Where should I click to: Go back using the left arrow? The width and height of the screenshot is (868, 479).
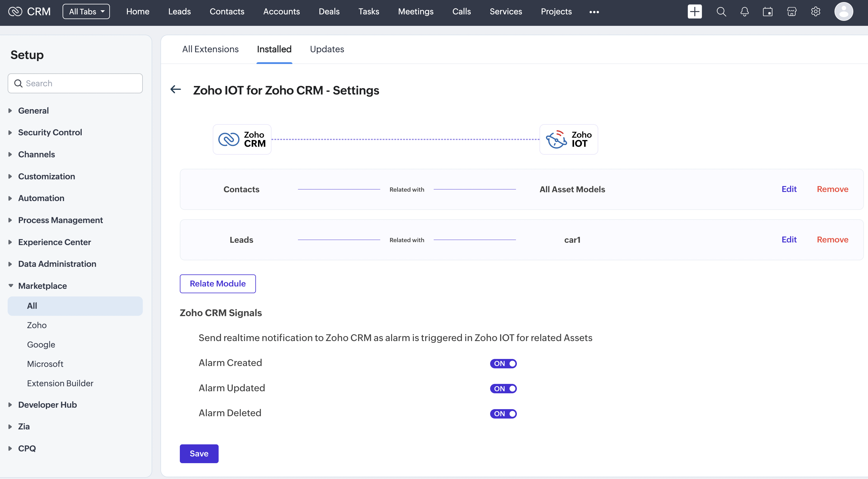point(175,90)
